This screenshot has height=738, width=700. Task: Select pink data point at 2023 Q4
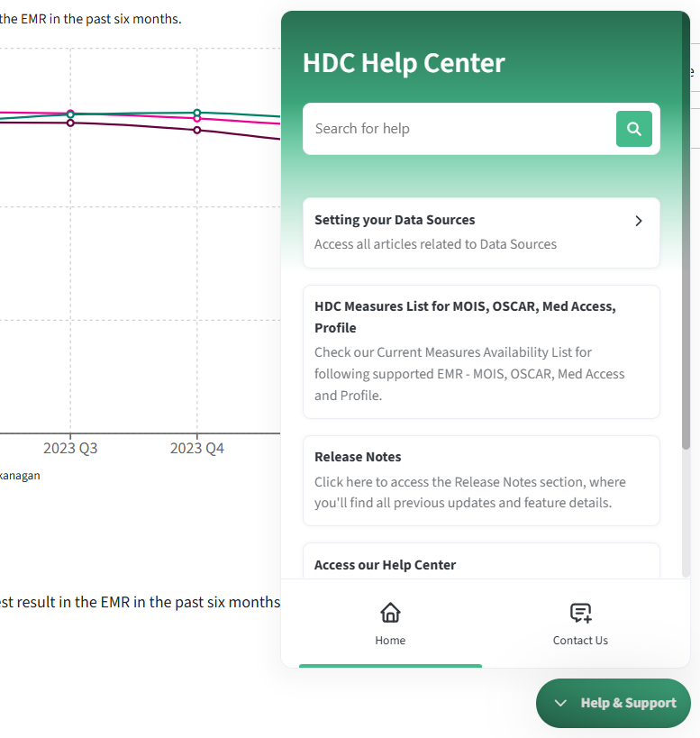pos(197,119)
